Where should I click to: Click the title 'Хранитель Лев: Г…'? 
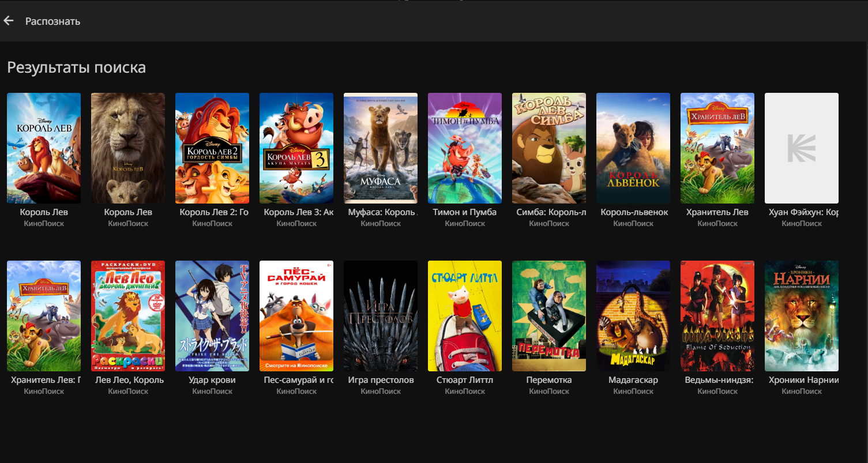[x=45, y=380]
